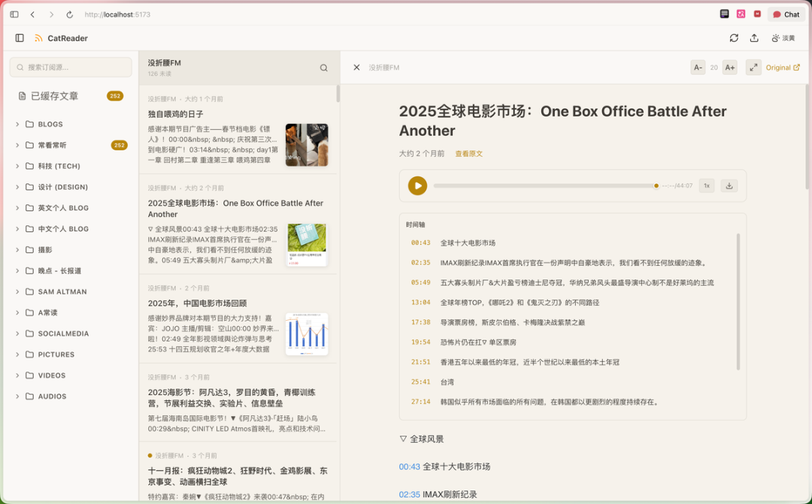Expand the 常看常听 folder chevron

pyautogui.click(x=17, y=145)
